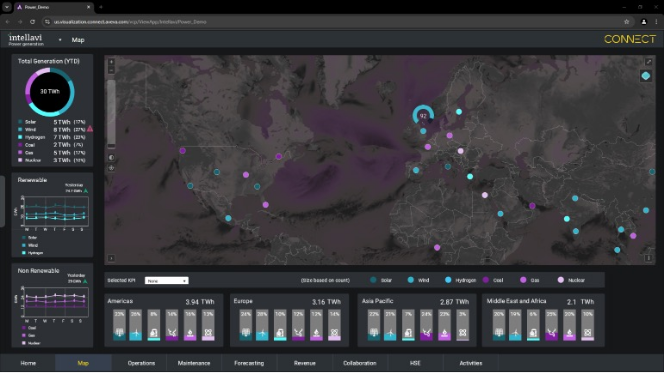Click the red alert triangle beside Wind
This screenshot has height=373, width=664.
[90, 129]
